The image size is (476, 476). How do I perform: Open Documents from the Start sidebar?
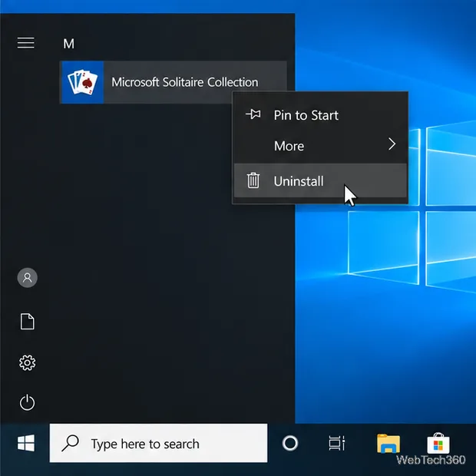(28, 322)
